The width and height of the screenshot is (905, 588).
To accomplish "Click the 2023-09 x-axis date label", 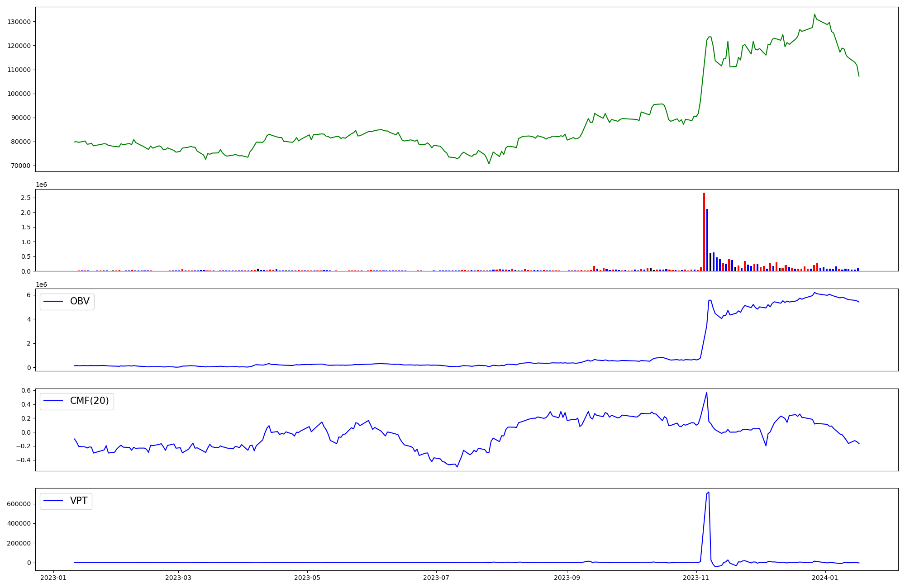I will coord(567,578).
